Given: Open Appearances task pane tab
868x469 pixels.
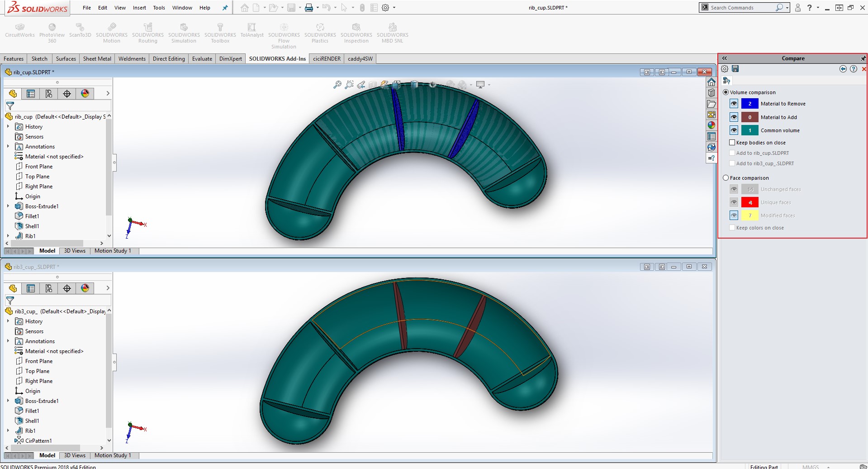Looking at the screenshot, I should (x=711, y=125).
